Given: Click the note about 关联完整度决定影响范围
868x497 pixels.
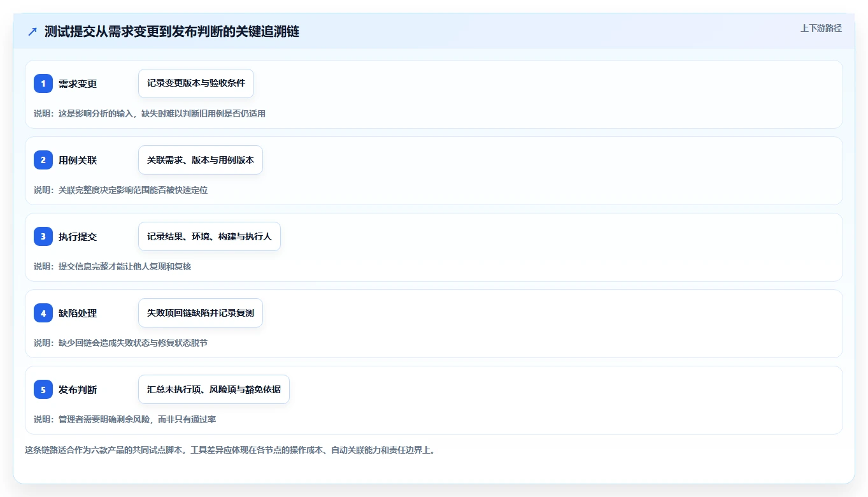Looking at the screenshot, I should click(x=120, y=190).
